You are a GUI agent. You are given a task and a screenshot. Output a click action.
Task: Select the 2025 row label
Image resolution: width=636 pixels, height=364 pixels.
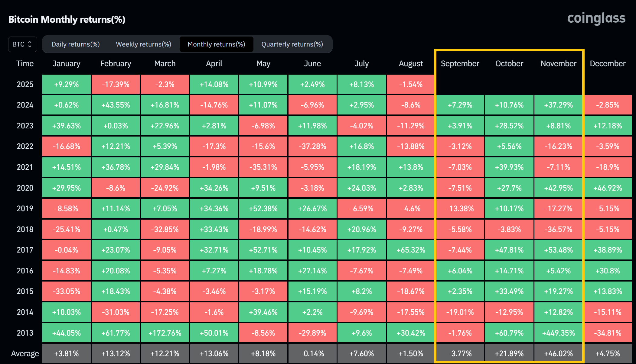pos(25,84)
